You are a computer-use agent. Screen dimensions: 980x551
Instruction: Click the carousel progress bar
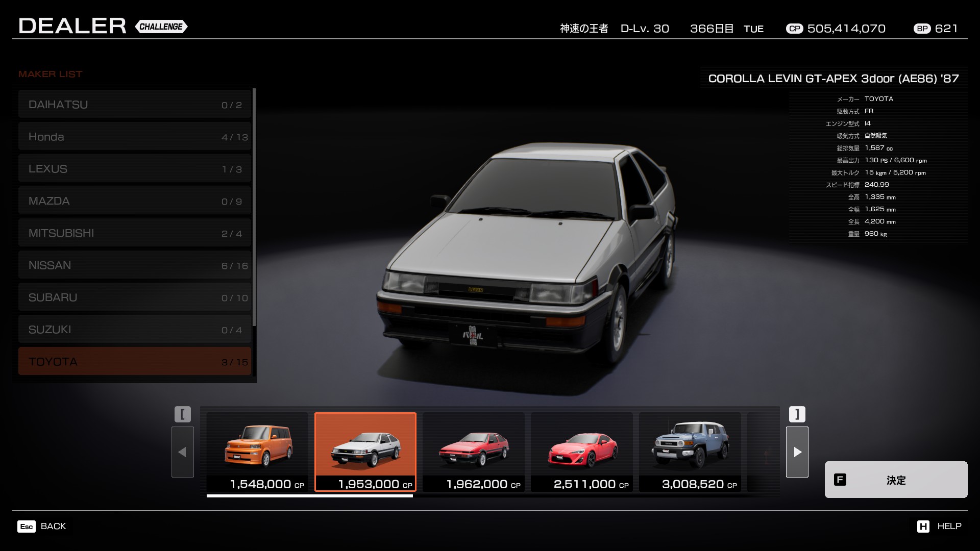pyautogui.click(x=309, y=495)
